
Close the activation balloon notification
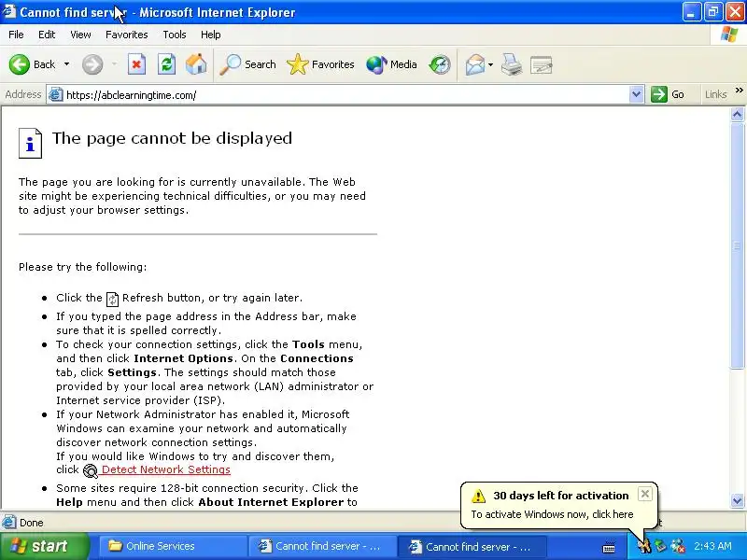[x=644, y=495]
